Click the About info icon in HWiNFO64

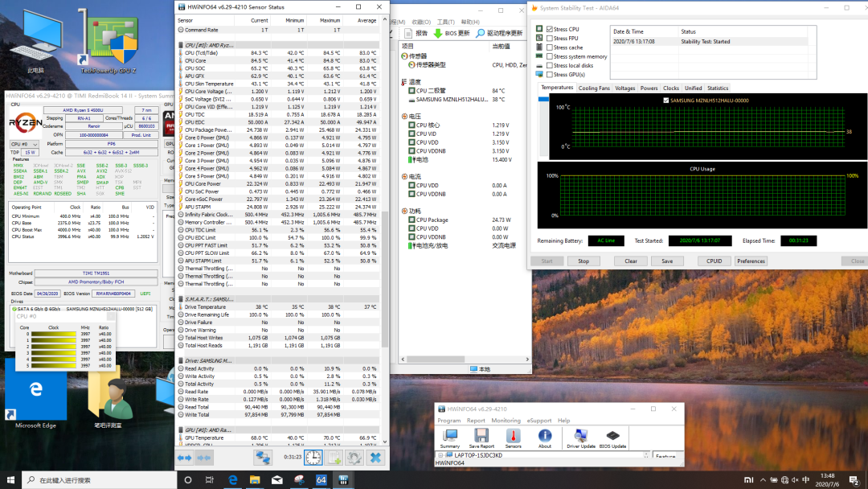(545, 438)
